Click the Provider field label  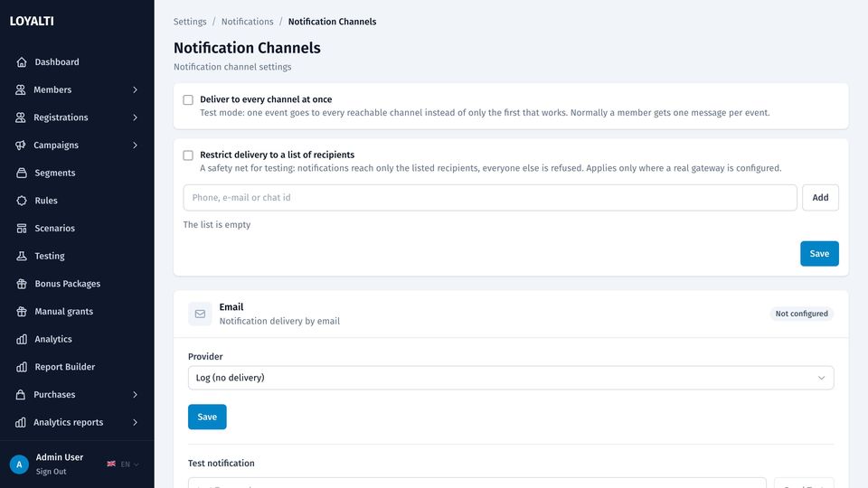coord(205,356)
